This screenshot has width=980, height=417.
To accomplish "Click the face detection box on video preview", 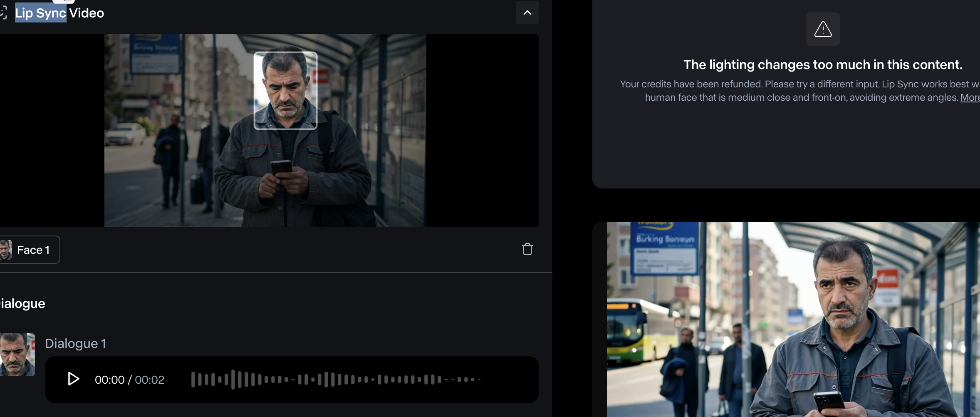I will 285,90.
